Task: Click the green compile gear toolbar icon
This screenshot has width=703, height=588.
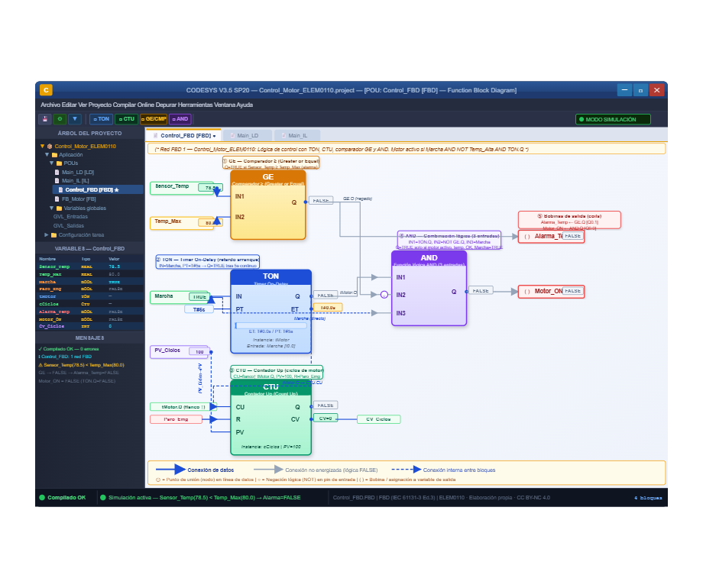Action: tap(60, 119)
